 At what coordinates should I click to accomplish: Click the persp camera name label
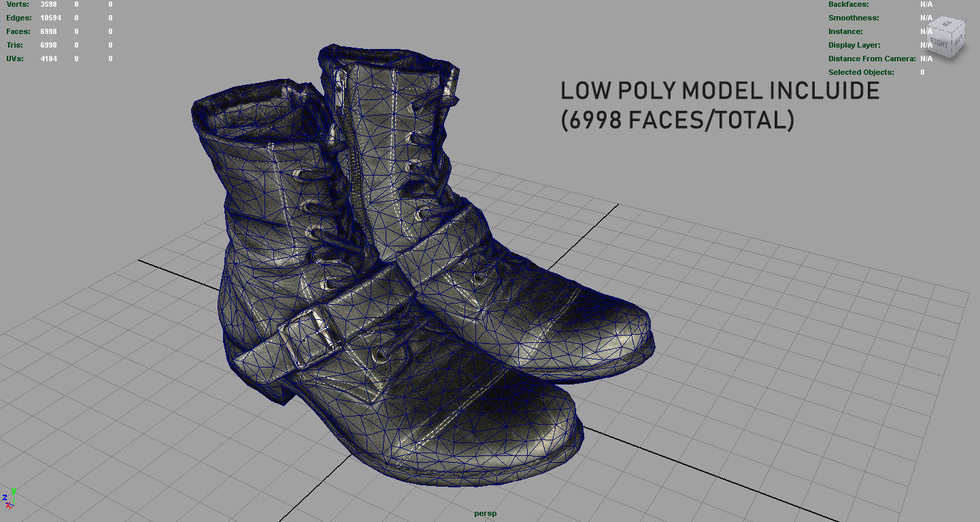(486, 513)
